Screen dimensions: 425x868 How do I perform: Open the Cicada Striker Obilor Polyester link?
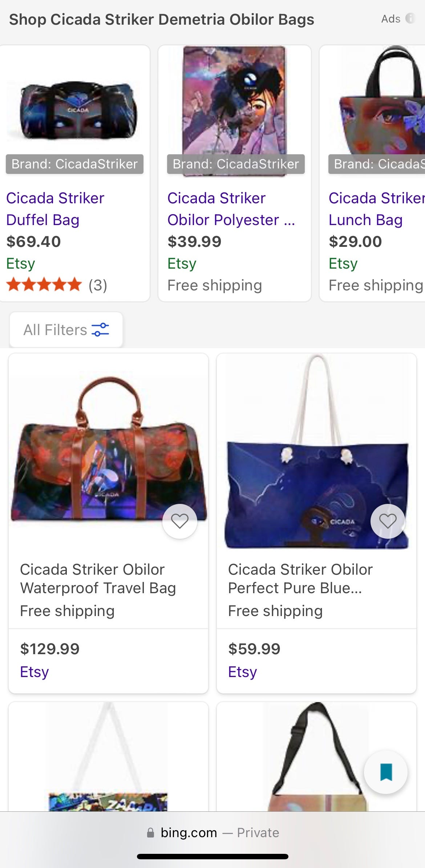[x=231, y=209]
